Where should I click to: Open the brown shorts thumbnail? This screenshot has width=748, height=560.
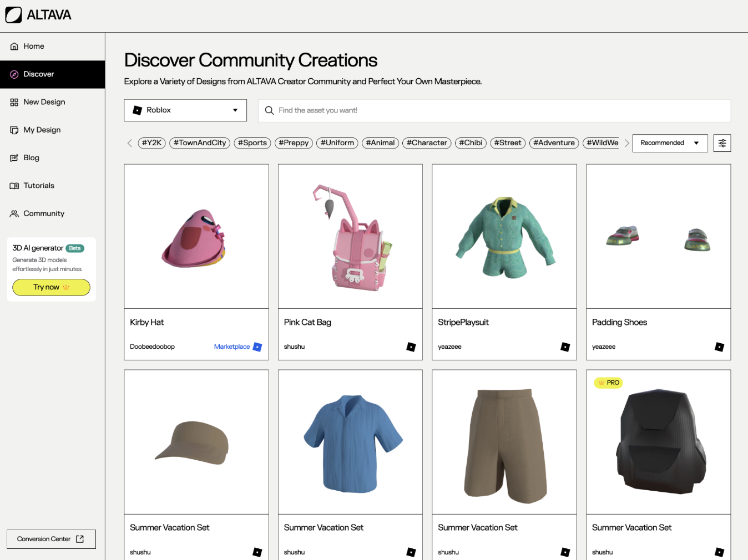point(504,442)
